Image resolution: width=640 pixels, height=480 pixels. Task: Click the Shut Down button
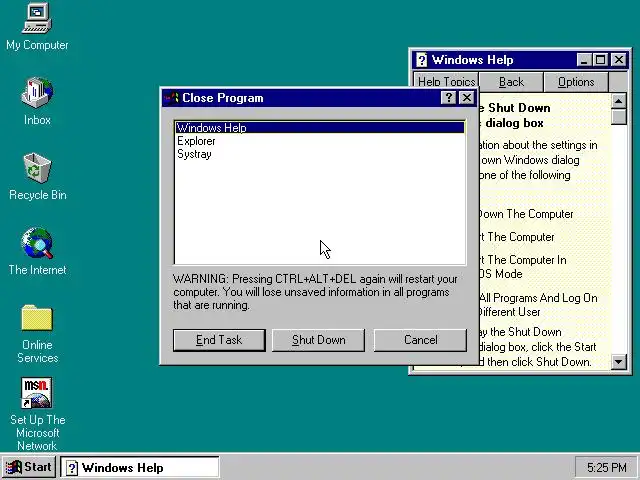coord(319,340)
